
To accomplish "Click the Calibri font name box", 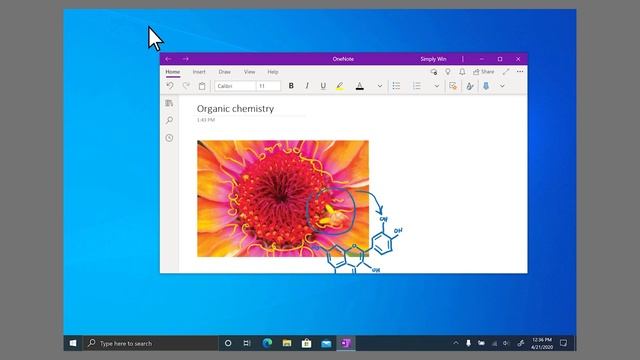I will point(236,86).
